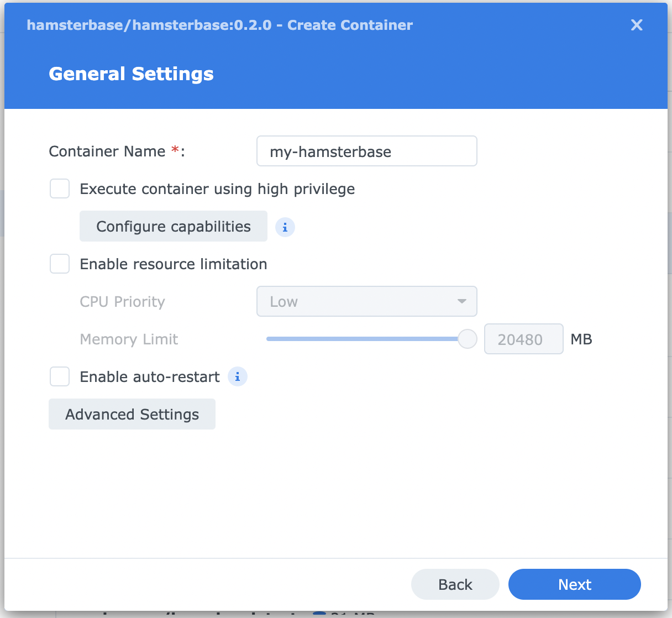
Task: Click the Memory Limit slider handle
Action: coord(468,339)
